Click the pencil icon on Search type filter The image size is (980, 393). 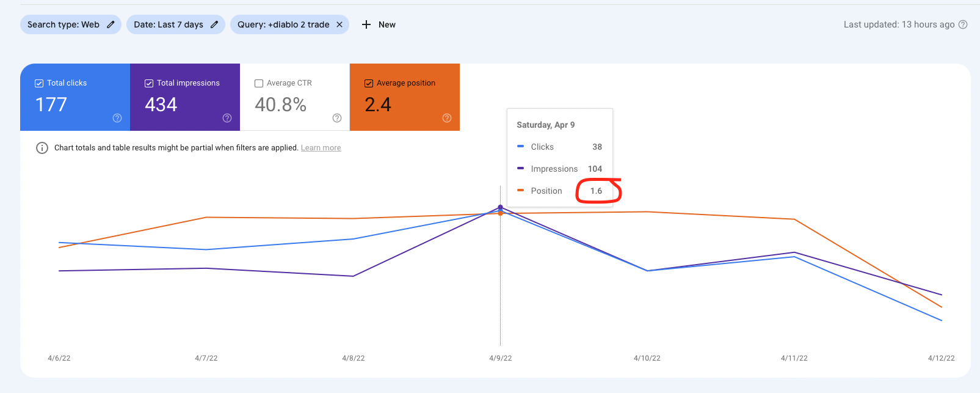[111, 24]
